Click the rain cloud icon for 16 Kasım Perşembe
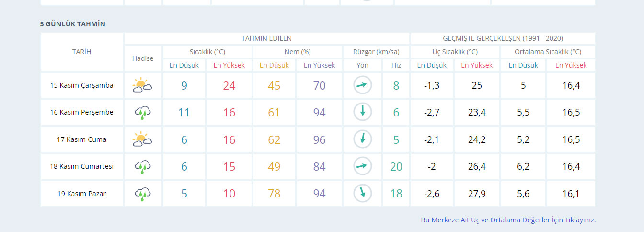The width and height of the screenshot is (644, 232). tap(142, 113)
